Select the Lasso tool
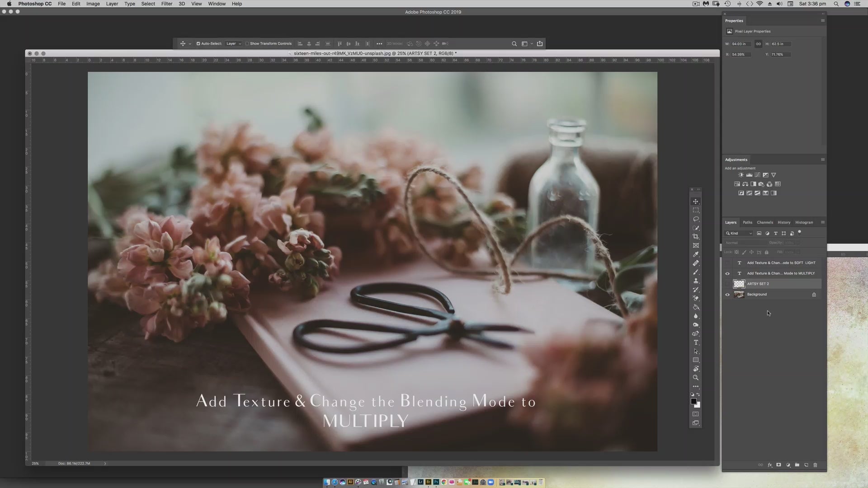Screen dimensions: 868x488 point(696,219)
